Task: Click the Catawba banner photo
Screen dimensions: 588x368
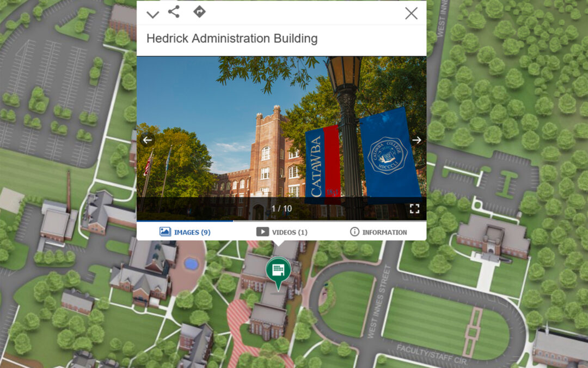Action: [281, 131]
